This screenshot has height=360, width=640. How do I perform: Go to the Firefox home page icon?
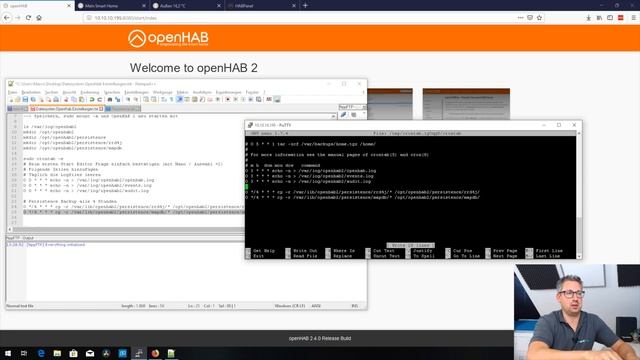point(39,18)
